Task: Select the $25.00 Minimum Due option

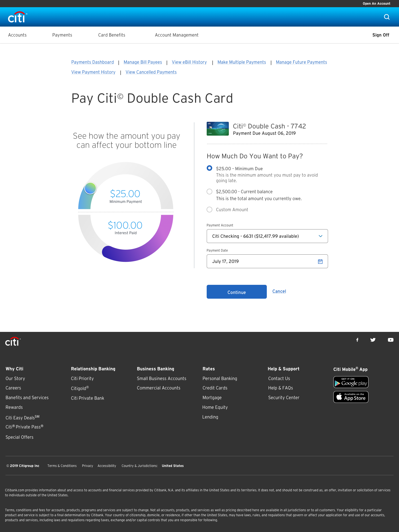Action: coord(209,168)
